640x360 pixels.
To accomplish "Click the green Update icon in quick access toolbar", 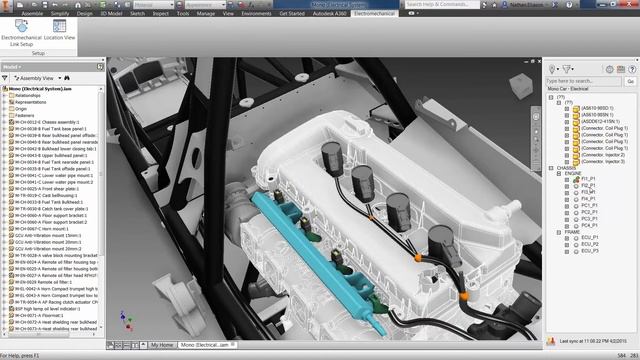I will (x=102, y=5).
